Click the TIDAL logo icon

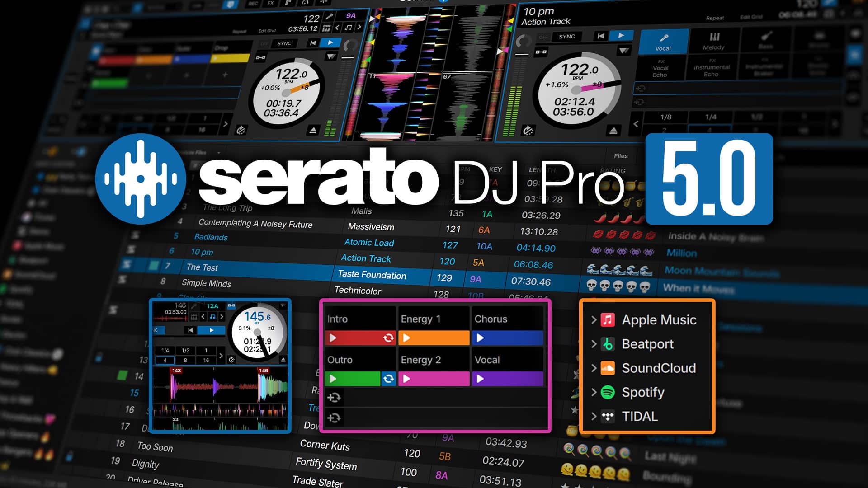click(608, 416)
